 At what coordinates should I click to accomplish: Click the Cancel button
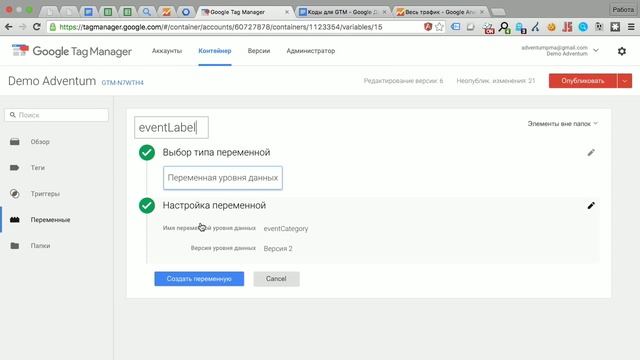click(x=276, y=279)
